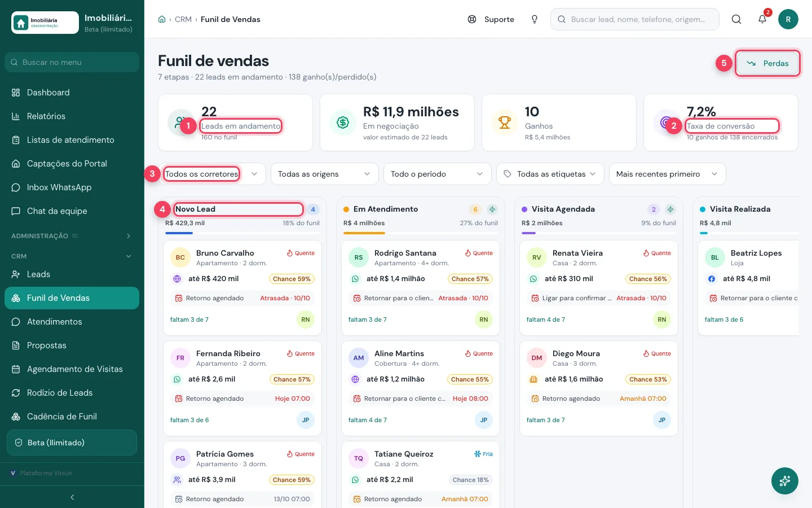Click the Facebook origin icon on Beatriz Lopes card
This screenshot has height=508, width=812.
coord(712,279)
